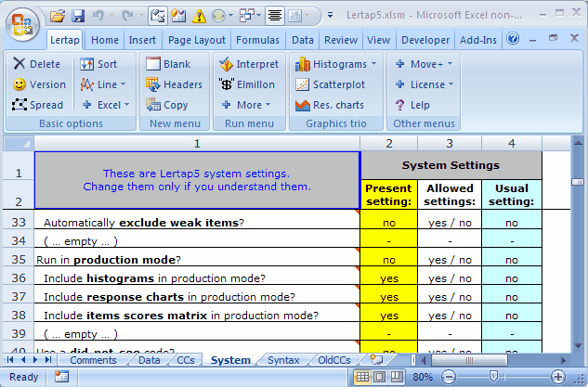Switch to the OldCCs sheet tab
The height and width of the screenshot is (387, 588).
[x=334, y=360]
